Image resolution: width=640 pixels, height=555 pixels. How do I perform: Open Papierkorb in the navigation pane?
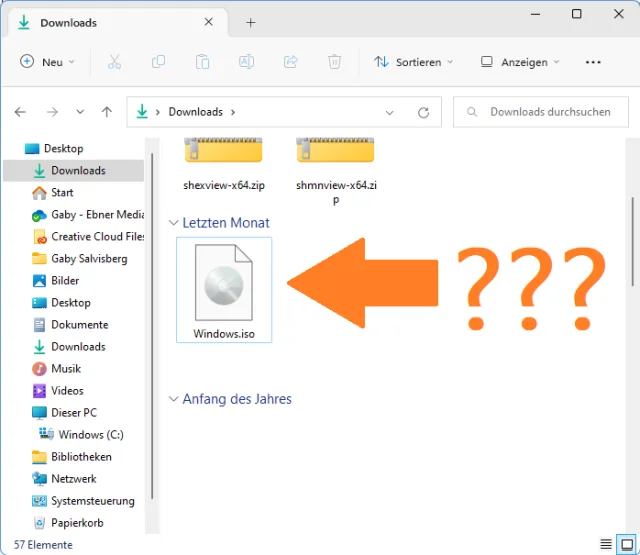click(77, 522)
